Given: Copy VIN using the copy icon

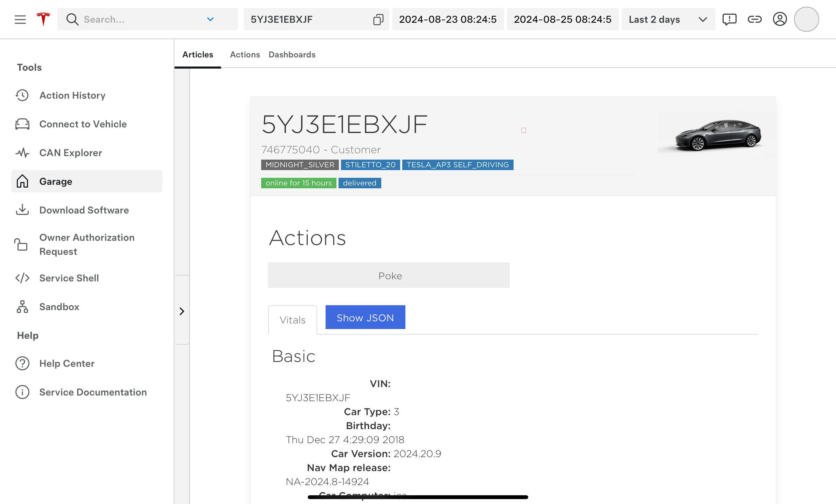Looking at the screenshot, I should point(378,20).
